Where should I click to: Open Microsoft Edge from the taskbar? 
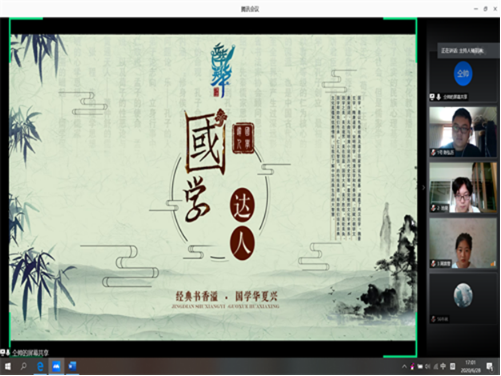(40, 367)
